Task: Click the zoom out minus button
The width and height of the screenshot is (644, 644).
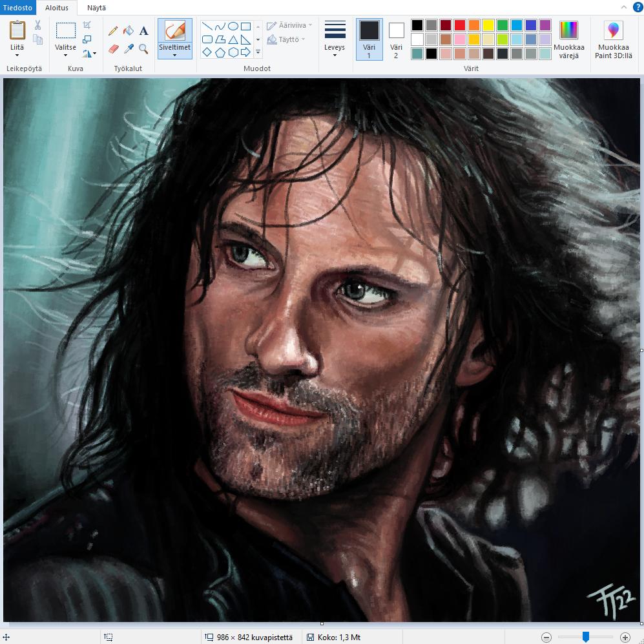Action: click(546, 638)
